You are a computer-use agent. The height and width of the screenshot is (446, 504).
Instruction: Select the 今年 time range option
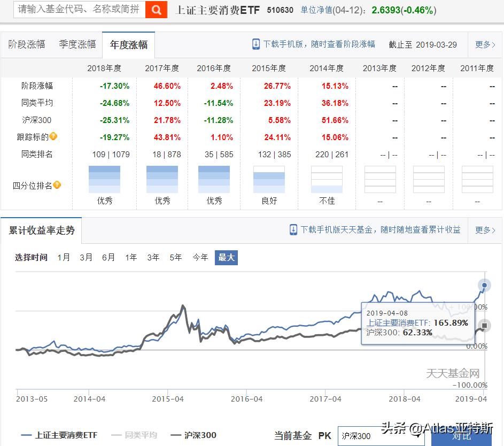[200, 257]
